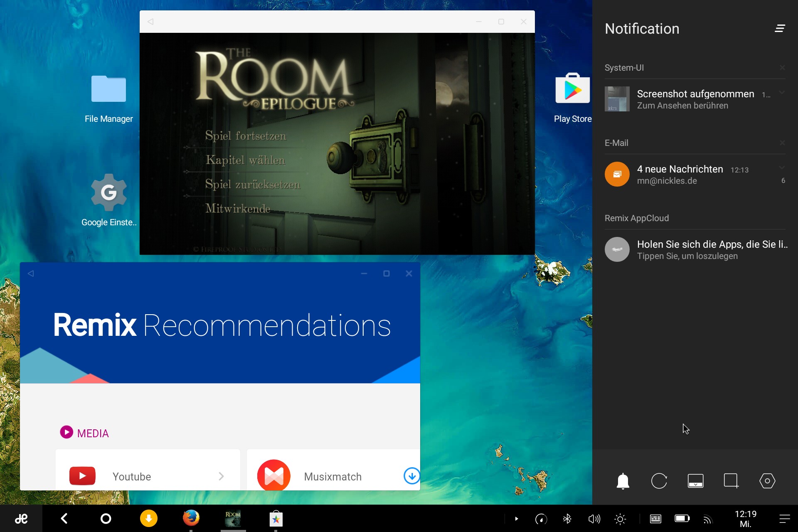Open the 4 neue Nachrichten notification
This screenshot has height=532, width=798.
pyautogui.click(x=695, y=174)
